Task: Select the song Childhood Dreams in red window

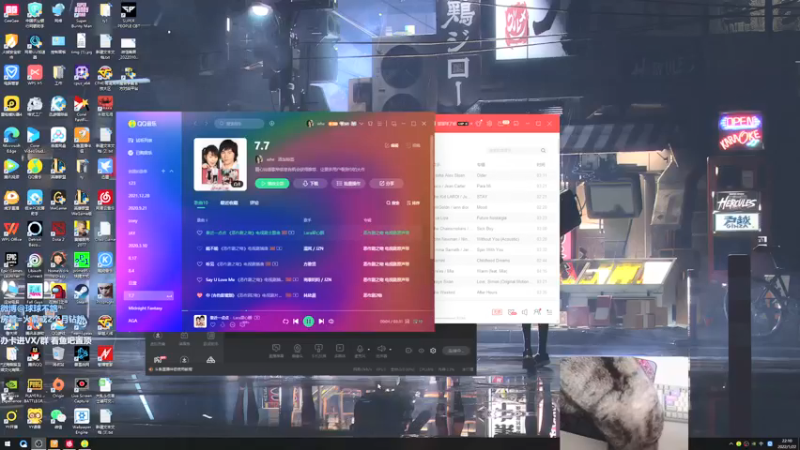Action: 491,260
